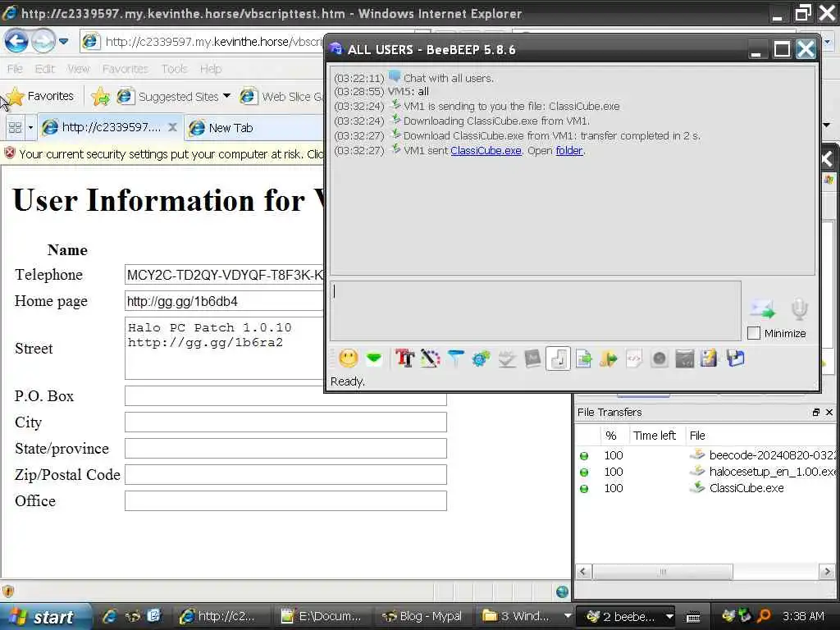Click the code snippet icon

pos(634,358)
